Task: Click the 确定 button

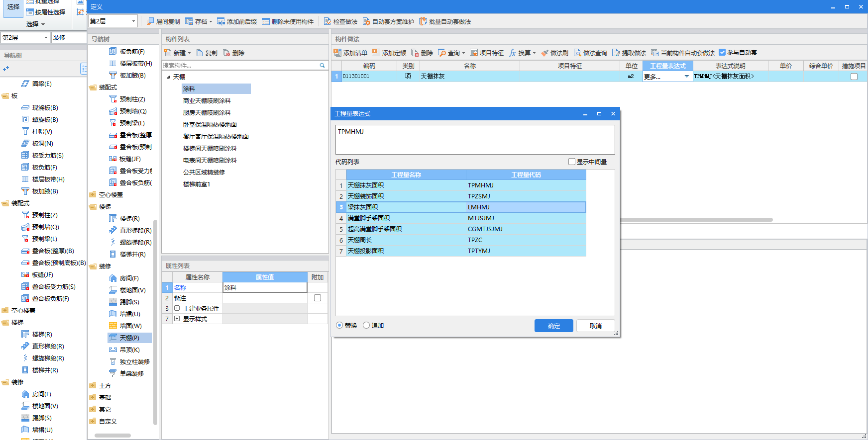Action: point(554,326)
